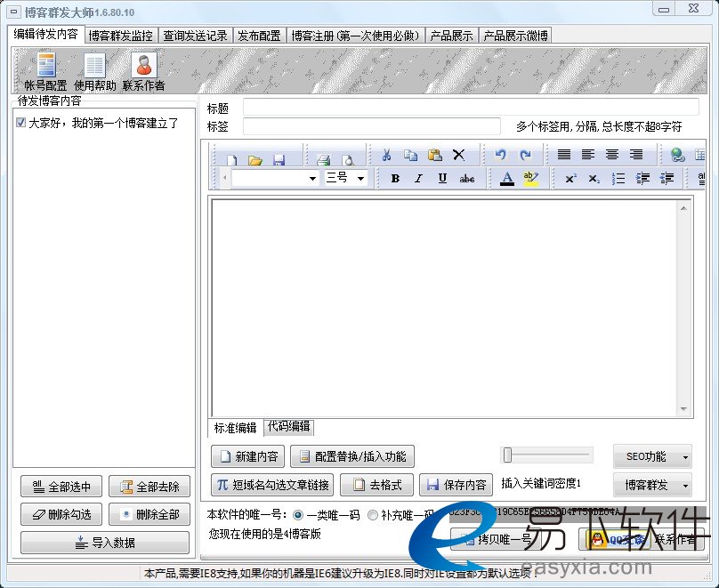The width and height of the screenshot is (719, 588).
Task: Click 去格式 button
Action: [376, 485]
